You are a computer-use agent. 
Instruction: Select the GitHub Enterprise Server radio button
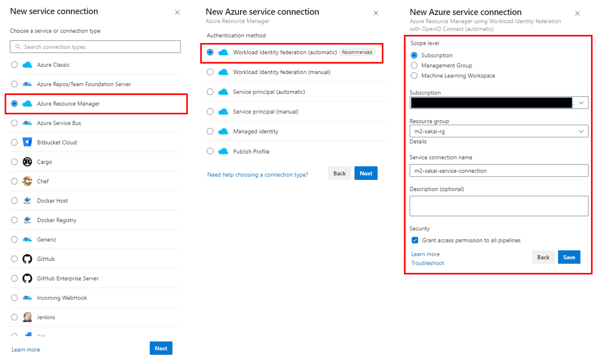[14, 278]
